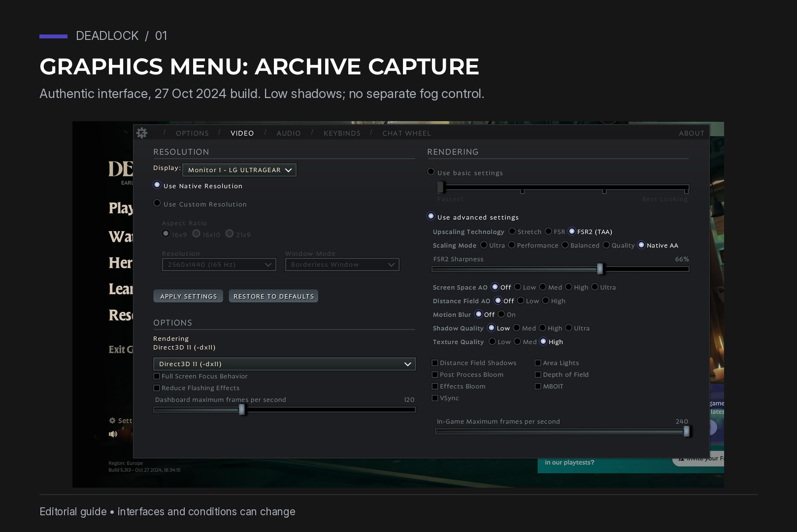Open the Resolution 2560x1440 dropdown
Screen dimensions: 797x532
point(219,265)
